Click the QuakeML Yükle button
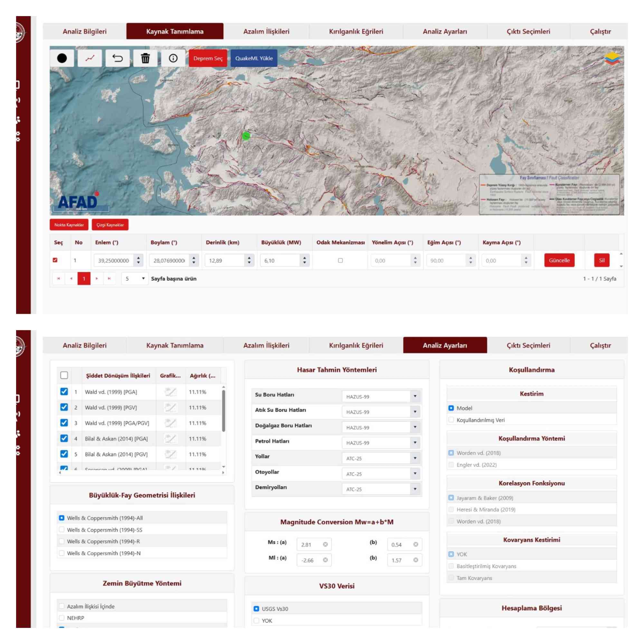This screenshot has width=644, height=644. [x=254, y=58]
